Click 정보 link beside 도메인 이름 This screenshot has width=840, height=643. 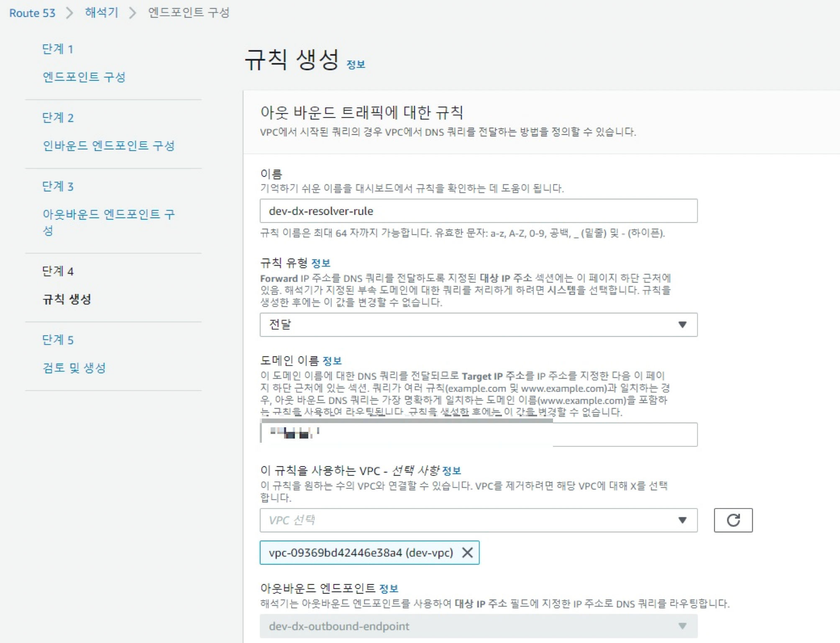[332, 361]
